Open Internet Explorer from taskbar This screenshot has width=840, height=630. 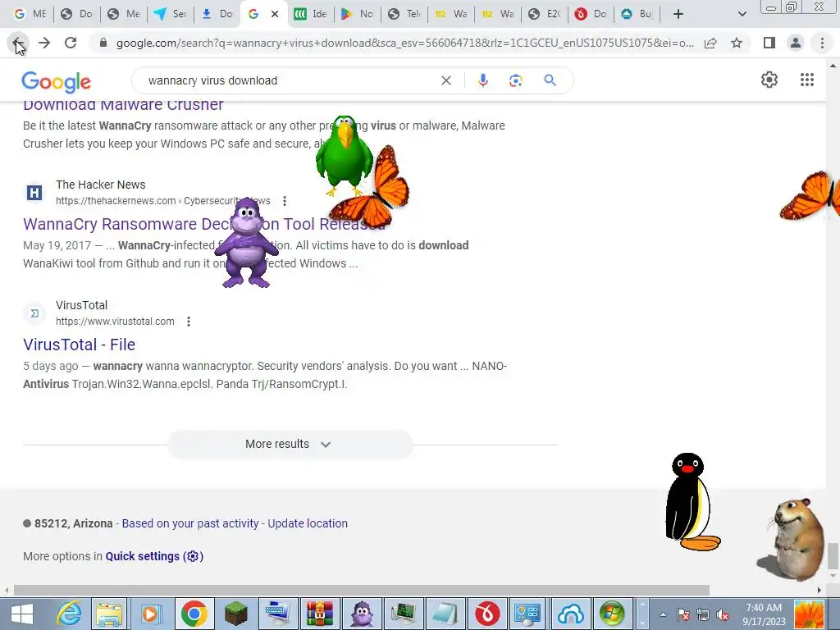(70, 614)
